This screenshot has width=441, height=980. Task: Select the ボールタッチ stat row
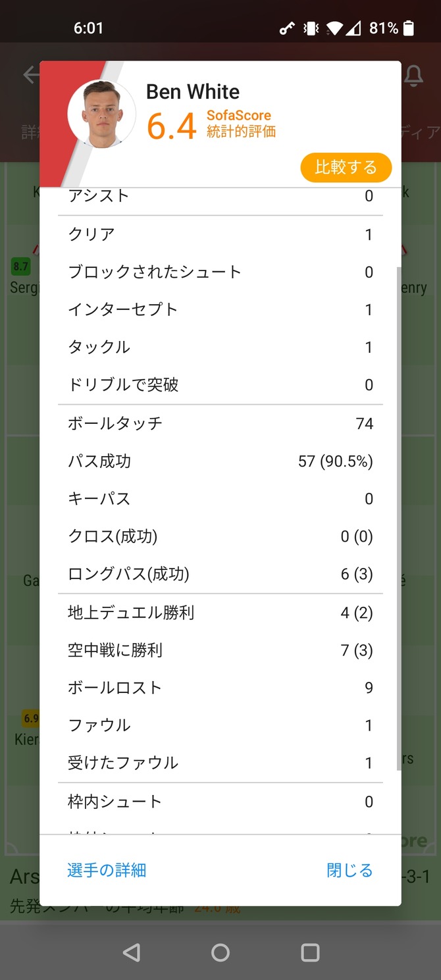tap(220, 423)
